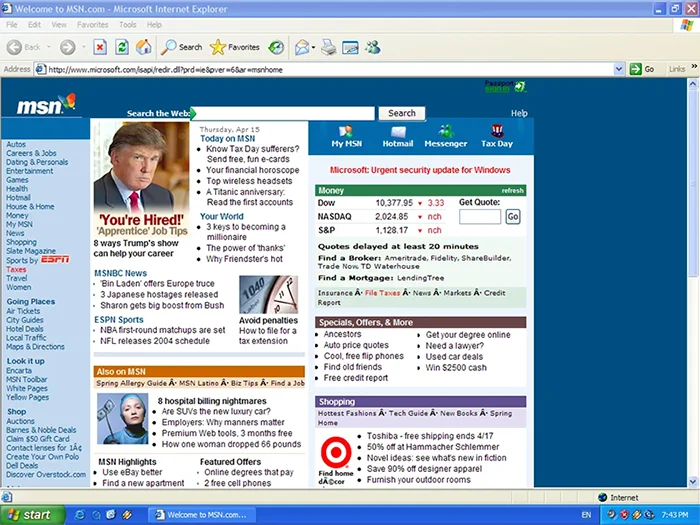Open the My MSN icon link
Screen dimensions: 700x525
pyautogui.click(x=346, y=137)
